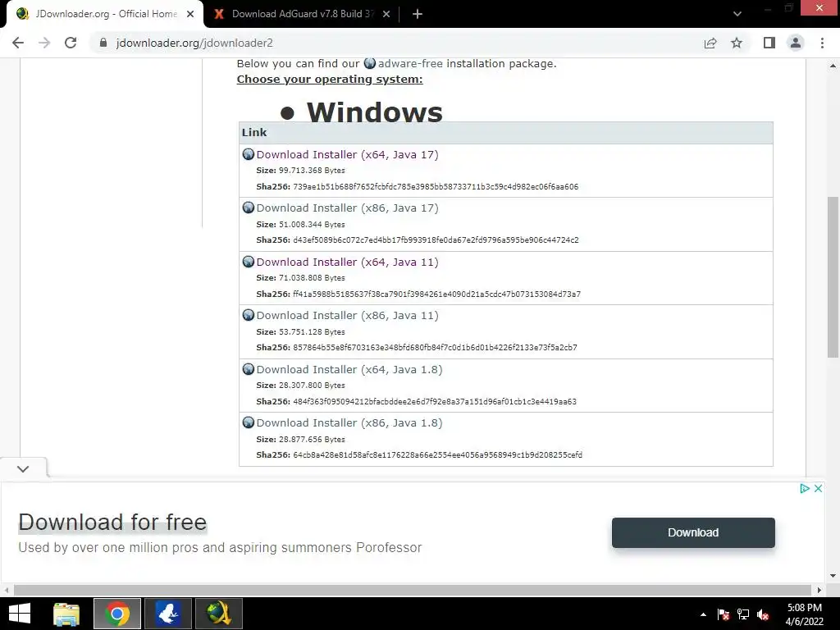Click the horizontal scroll right arrow
This screenshot has height=630, width=840.
pos(819,590)
